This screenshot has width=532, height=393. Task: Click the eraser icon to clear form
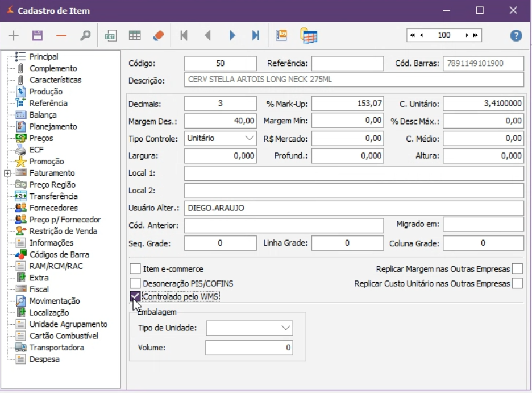(159, 36)
